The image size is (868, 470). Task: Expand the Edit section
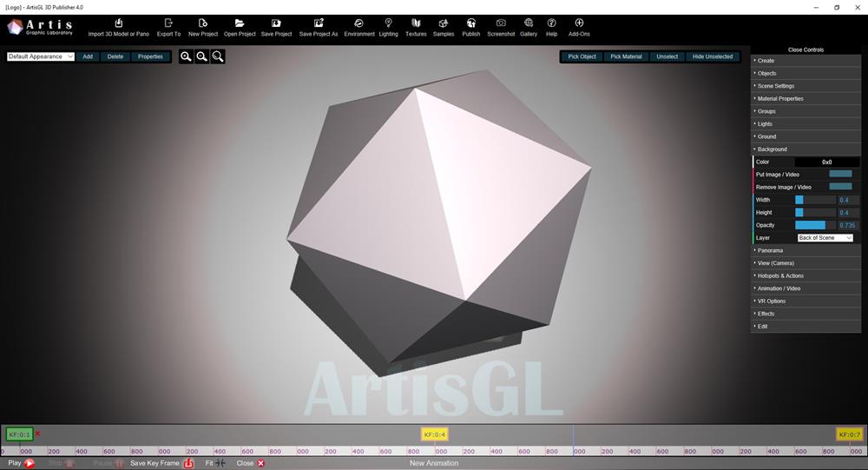[806, 327]
